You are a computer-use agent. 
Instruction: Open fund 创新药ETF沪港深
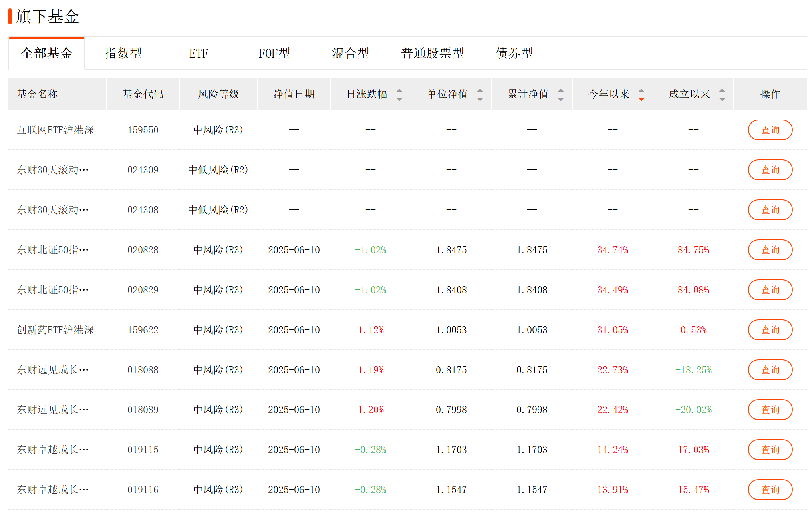[x=56, y=330]
